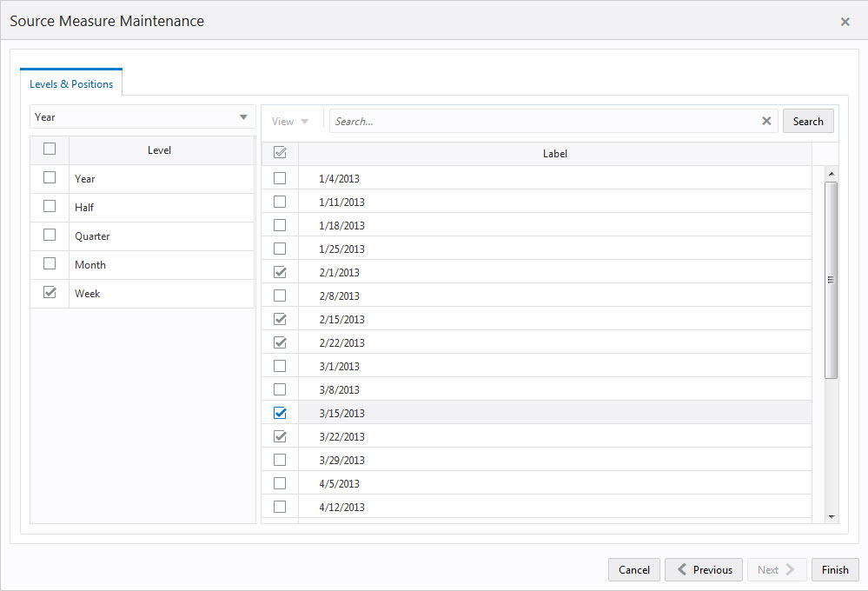Select the 2/22/2013 label text
Image resolution: width=868 pixels, height=591 pixels.
(341, 342)
